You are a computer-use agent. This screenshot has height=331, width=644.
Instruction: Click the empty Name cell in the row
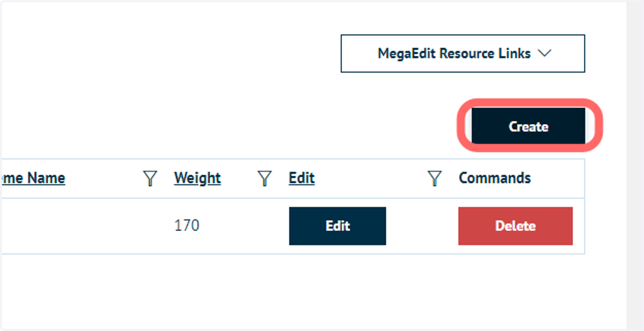pyautogui.click(x=70, y=226)
